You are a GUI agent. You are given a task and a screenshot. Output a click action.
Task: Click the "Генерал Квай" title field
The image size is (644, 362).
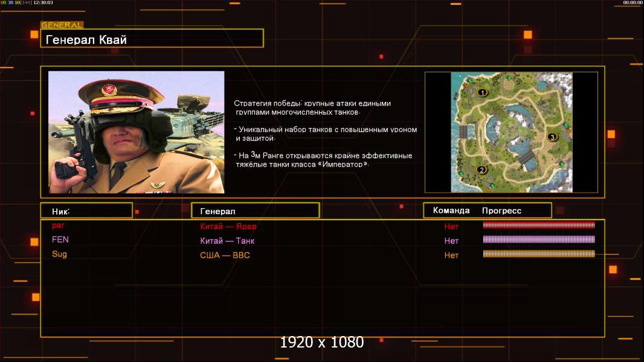click(x=152, y=38)
